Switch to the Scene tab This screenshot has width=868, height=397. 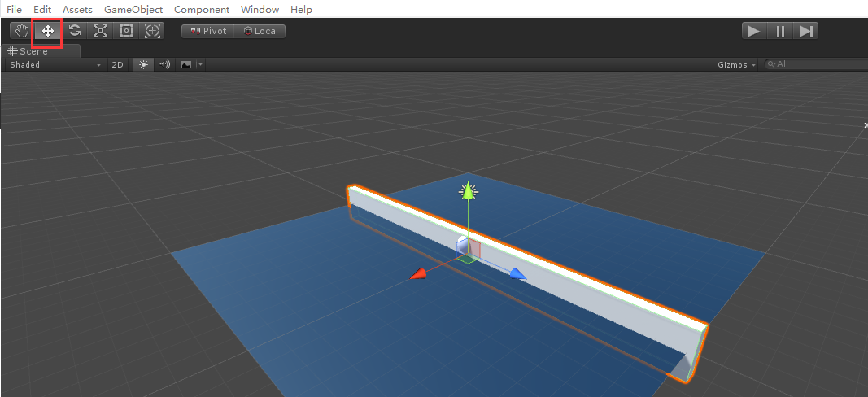click(41, 51)
